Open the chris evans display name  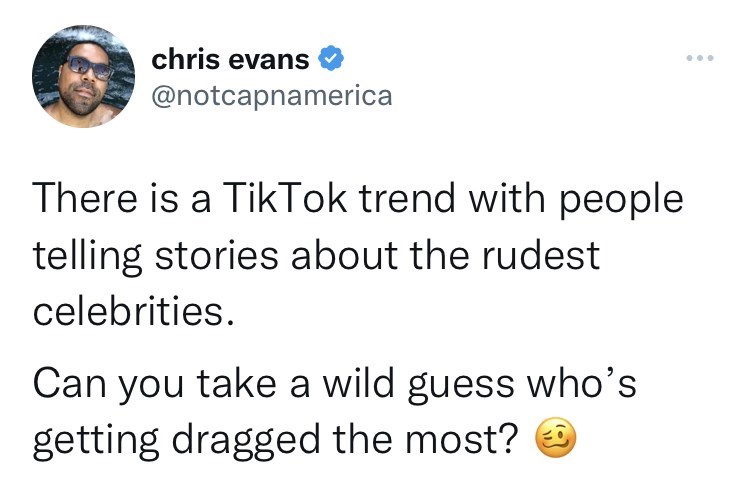(x=230, y=60)
